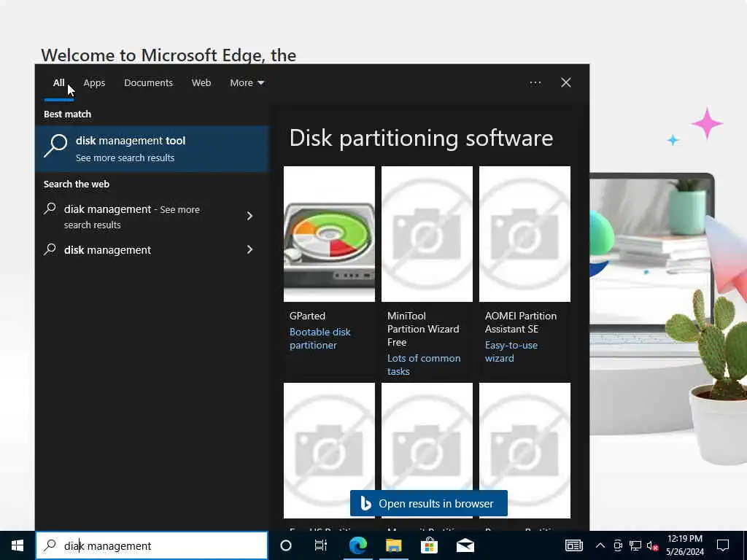Open 'Lots of common tasks' link
This screenshot has width=747, height=560.
[x=424, y=365]
